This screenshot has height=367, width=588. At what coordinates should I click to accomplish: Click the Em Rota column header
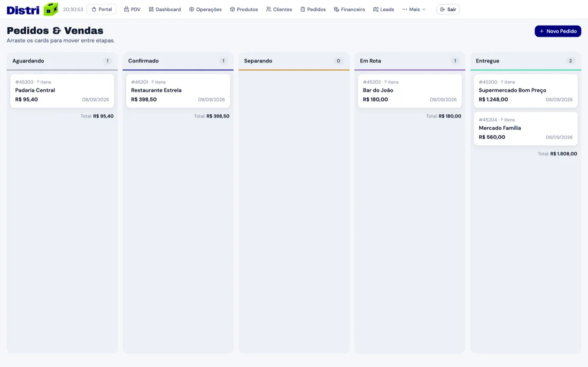tap(410, 61)
